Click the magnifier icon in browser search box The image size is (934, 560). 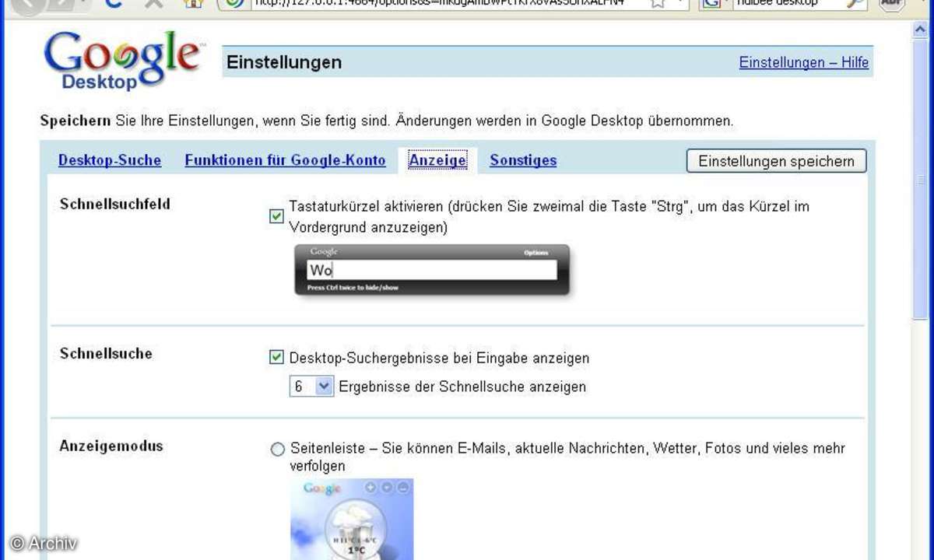[855, 3]
